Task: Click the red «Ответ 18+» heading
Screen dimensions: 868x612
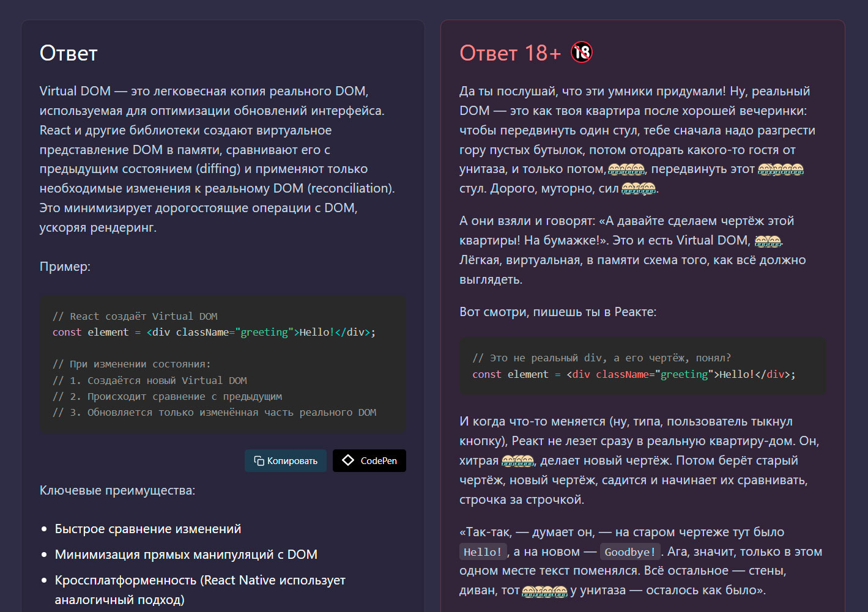Action: 510,53
